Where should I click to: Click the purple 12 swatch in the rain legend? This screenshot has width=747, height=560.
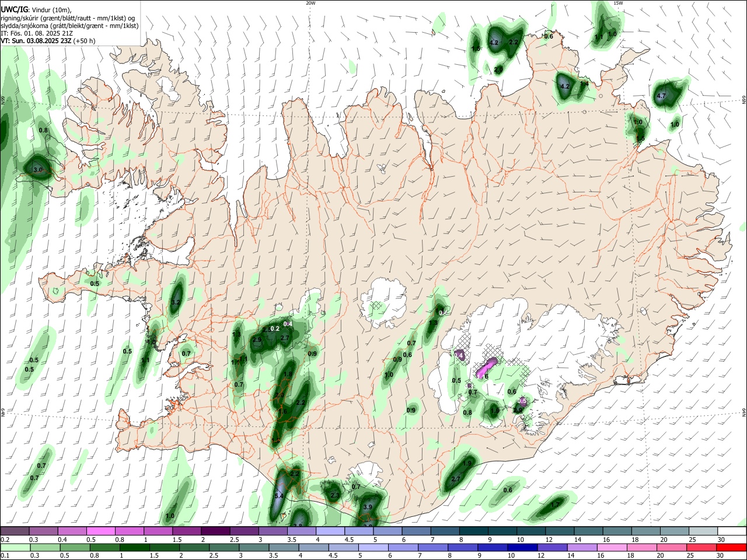click(x=551, y=548)
